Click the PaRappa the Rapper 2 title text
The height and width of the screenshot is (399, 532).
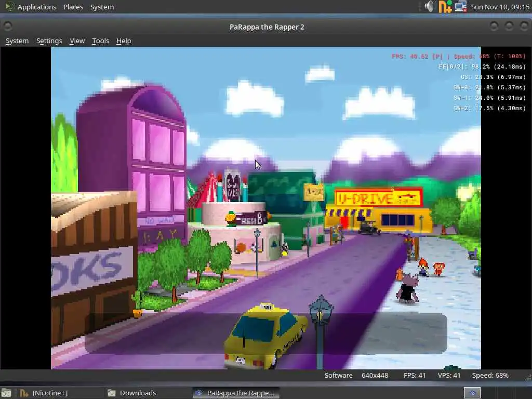pos(267,27)
